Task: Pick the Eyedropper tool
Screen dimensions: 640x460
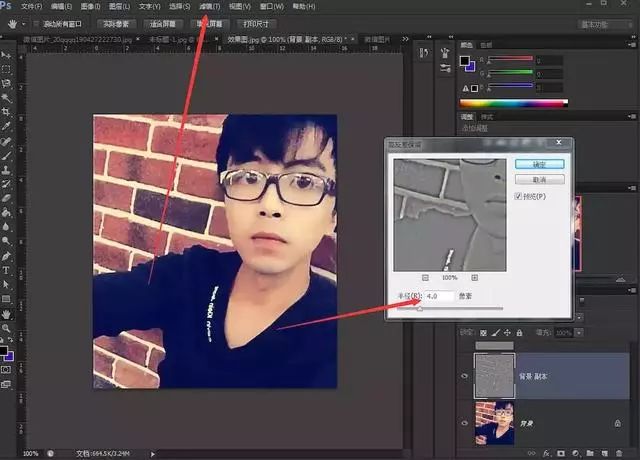Action: (x=7, y=127)
